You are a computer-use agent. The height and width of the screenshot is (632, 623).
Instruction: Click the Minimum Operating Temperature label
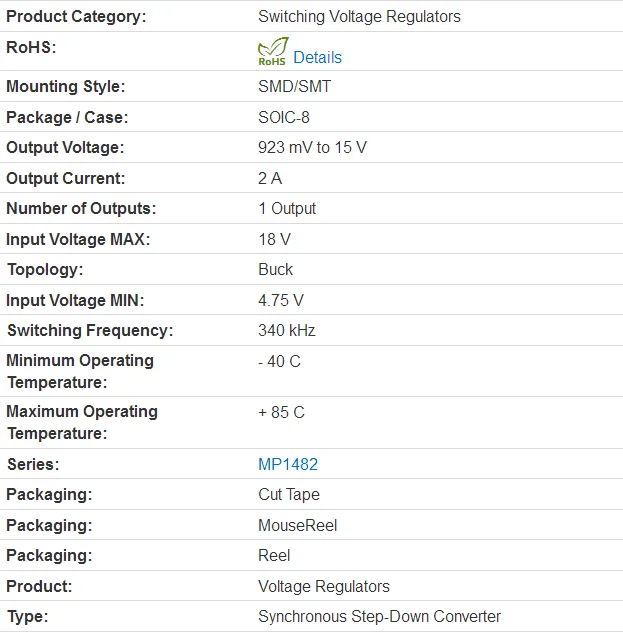[x=80, y=371]
